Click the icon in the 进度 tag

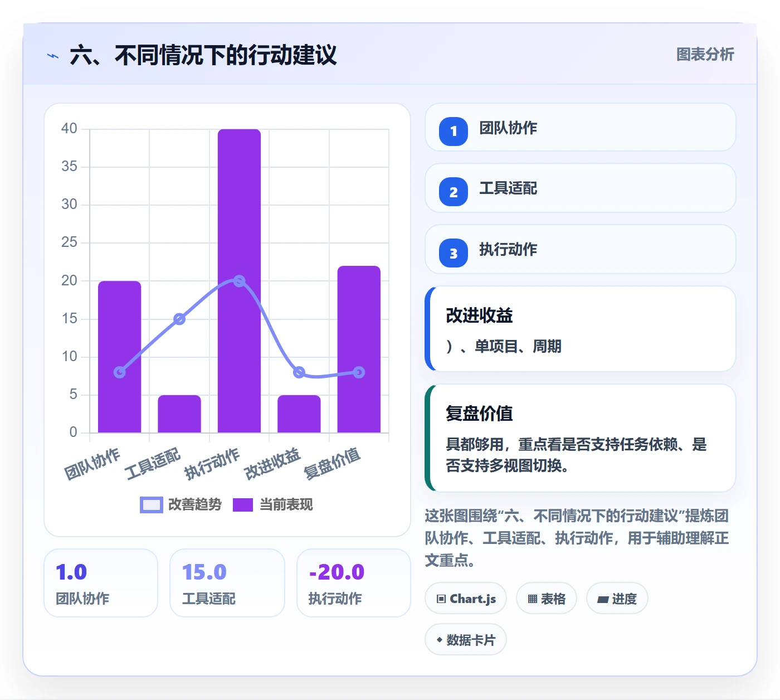coord(603,600)
